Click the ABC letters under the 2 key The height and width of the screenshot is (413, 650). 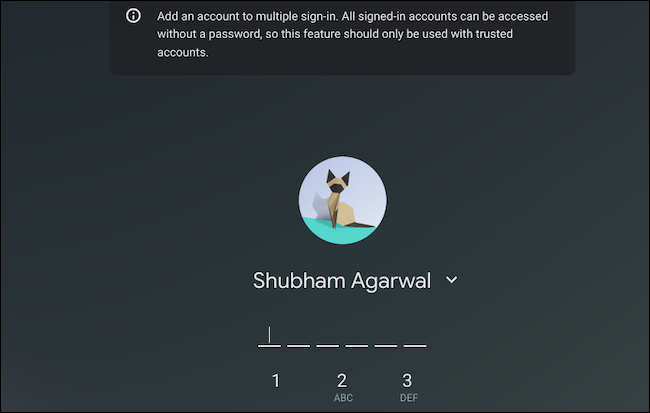(x=343, y=398)
